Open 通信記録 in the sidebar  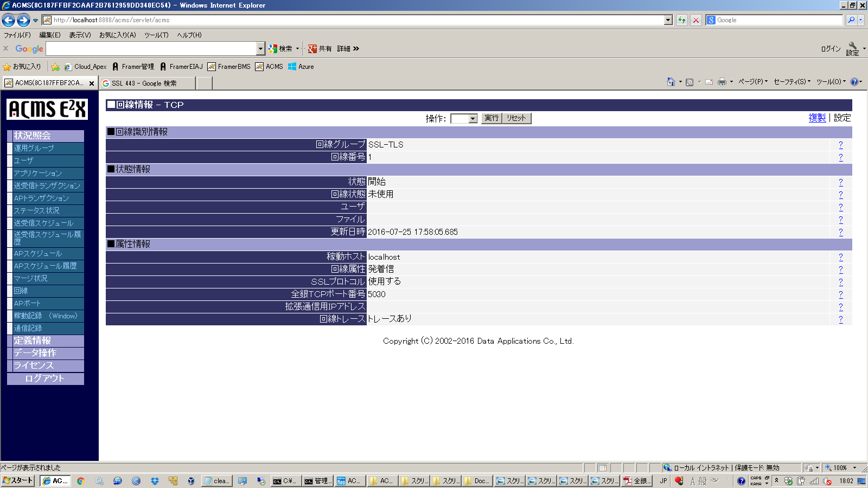pos(48,328)
